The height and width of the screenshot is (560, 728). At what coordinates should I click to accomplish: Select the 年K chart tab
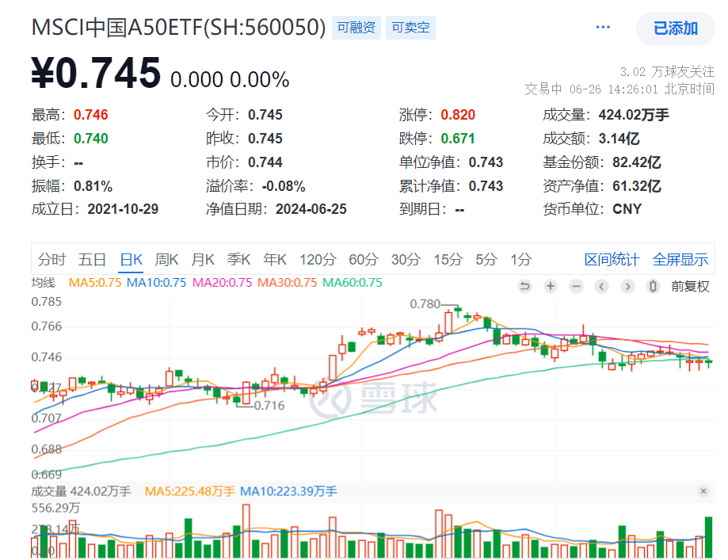point(275,259)
